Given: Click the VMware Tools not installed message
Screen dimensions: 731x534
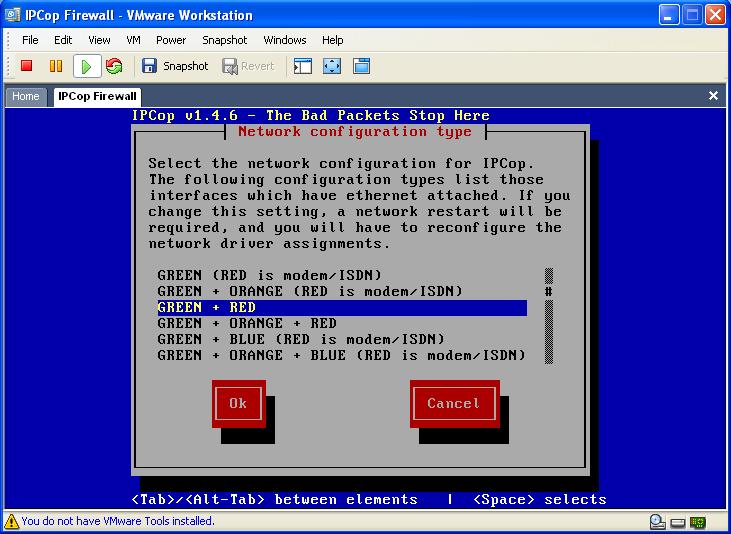Looking at the screenshot, I should point(117,521).
